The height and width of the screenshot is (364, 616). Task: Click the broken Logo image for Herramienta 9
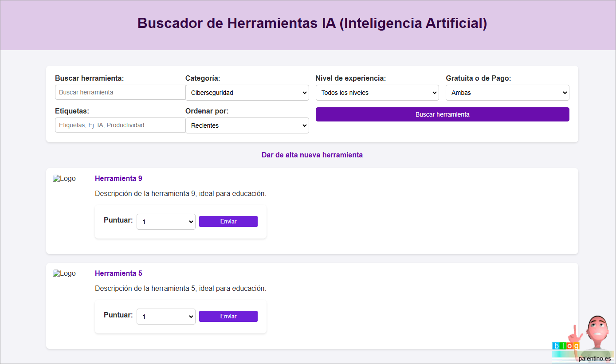pyautogui.click(x=64, y=179)
